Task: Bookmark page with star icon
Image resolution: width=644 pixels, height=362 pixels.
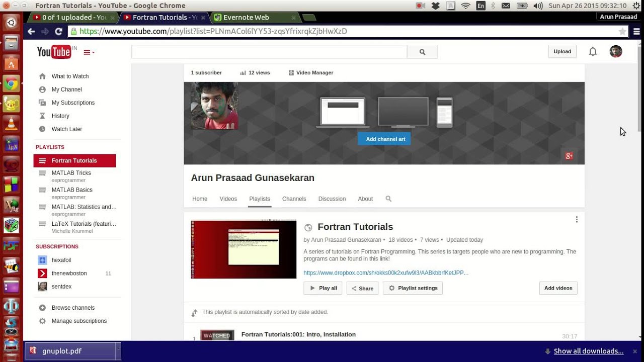Action: (622, 31)
